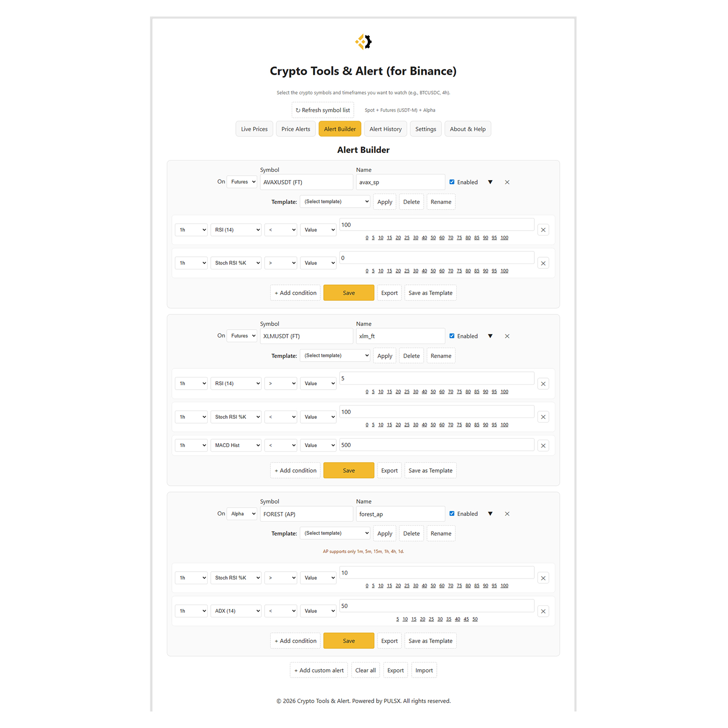Open the Alpha market type dropdown
This screenshot has height=728, width=728.
click(242, 514)
